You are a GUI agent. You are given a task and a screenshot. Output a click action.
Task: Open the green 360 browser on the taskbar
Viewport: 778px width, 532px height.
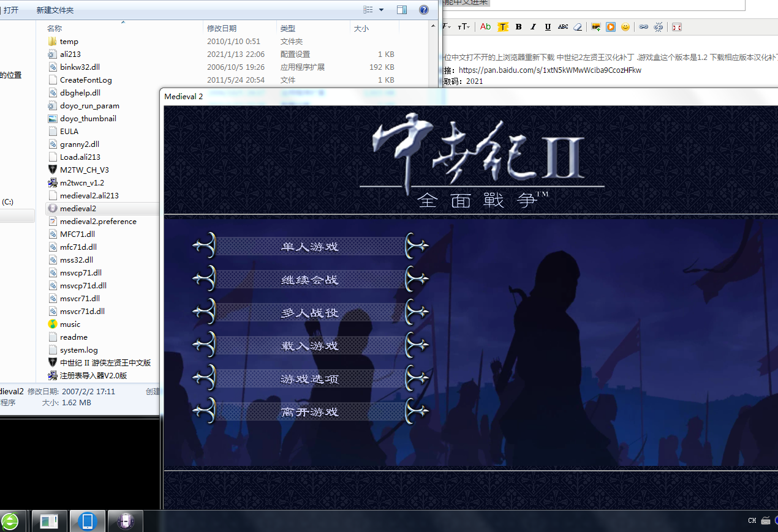point(9,522)
